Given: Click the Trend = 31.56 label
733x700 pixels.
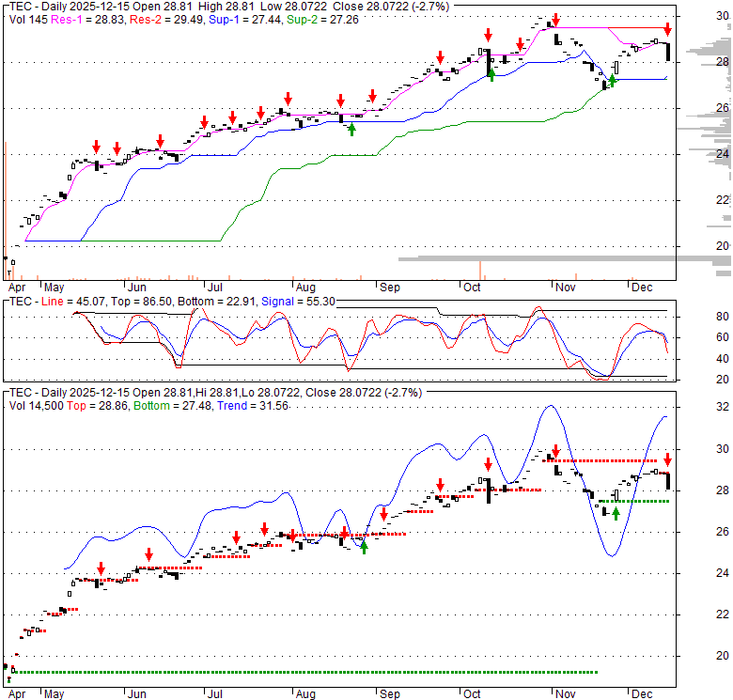Looking at the screenshot, I should [247, 406].
